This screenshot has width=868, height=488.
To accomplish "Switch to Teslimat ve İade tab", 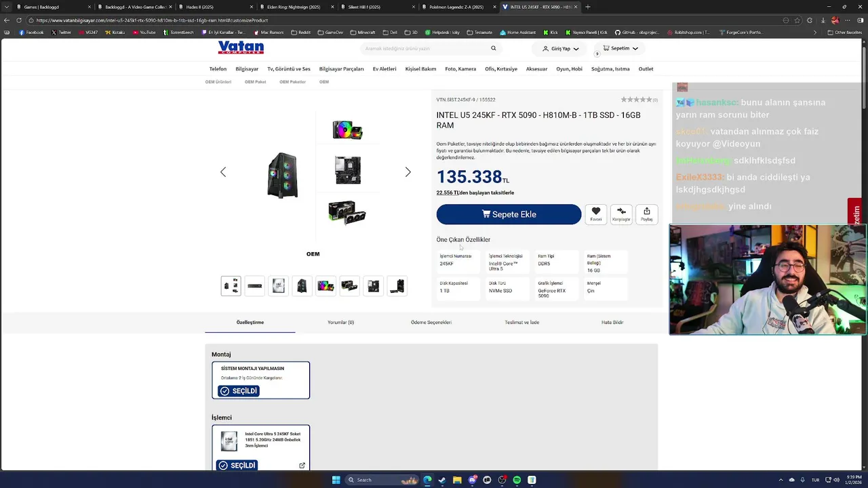I will pyautogui.click(x=521, y=322).
